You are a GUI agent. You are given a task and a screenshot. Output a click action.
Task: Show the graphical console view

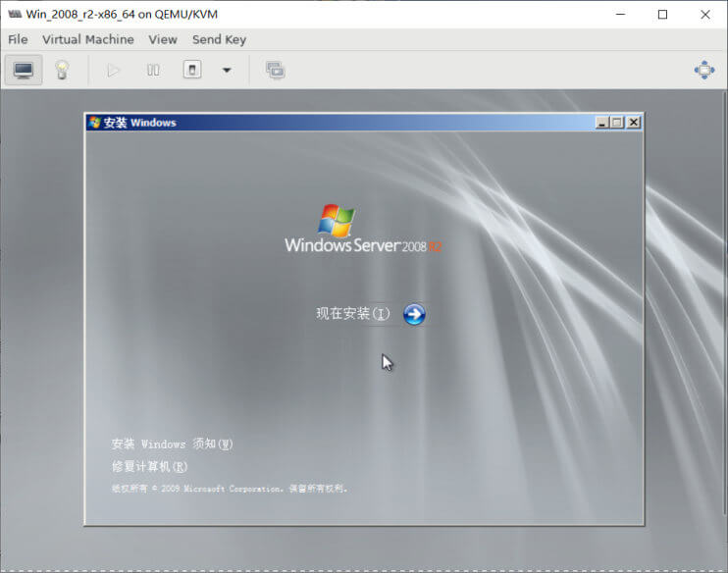[24, 70]
